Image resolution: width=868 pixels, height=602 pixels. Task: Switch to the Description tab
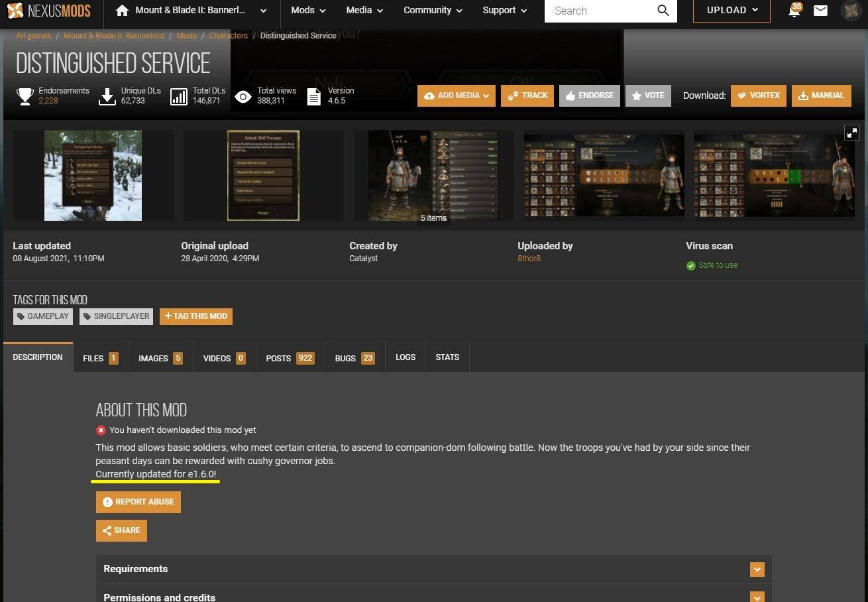point(38,357)
